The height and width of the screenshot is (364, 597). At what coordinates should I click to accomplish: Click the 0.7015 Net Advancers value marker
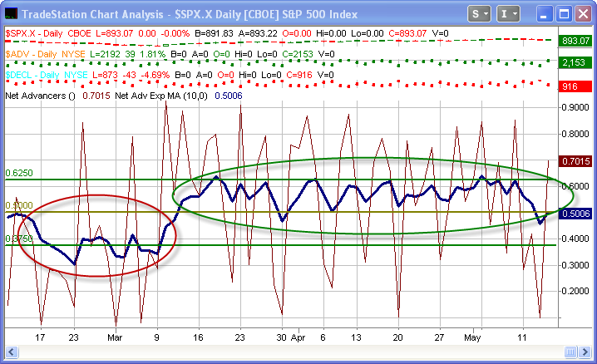575,161
